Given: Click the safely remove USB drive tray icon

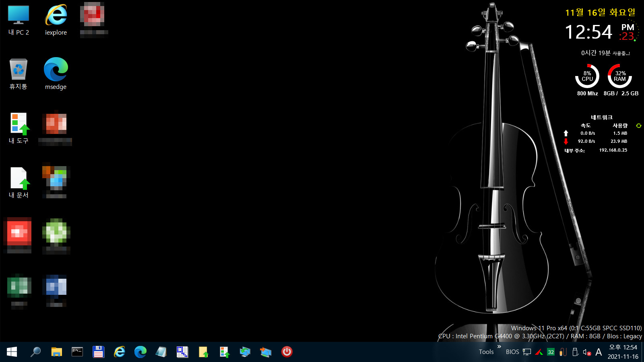Looking at the screenshot, I should 575,352.
